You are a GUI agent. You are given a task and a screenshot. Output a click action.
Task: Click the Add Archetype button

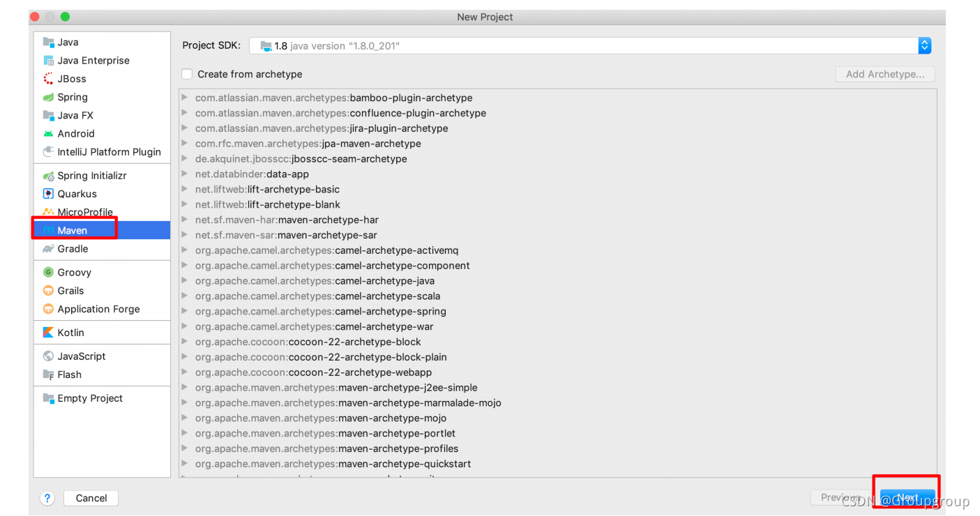point(885,74)
